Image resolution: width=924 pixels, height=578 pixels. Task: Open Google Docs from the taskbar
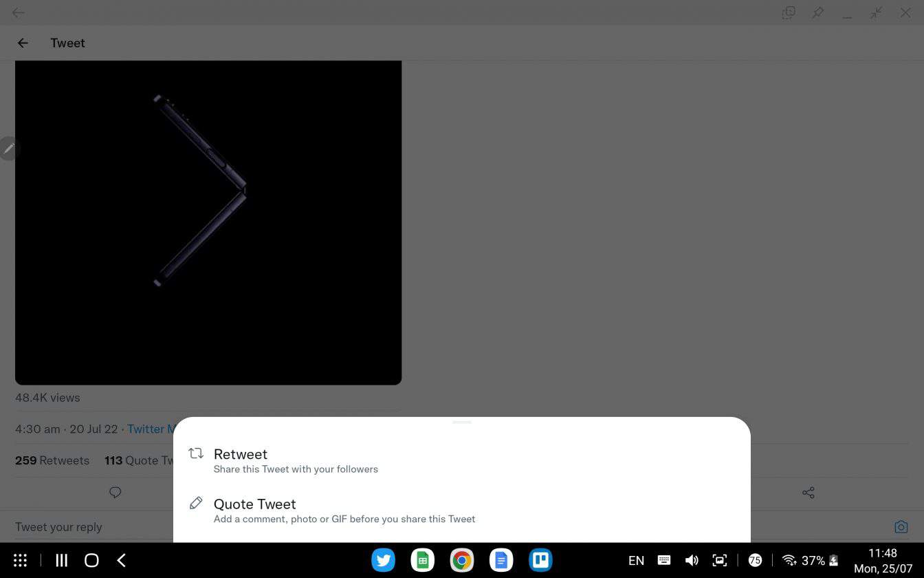(501, 560)
